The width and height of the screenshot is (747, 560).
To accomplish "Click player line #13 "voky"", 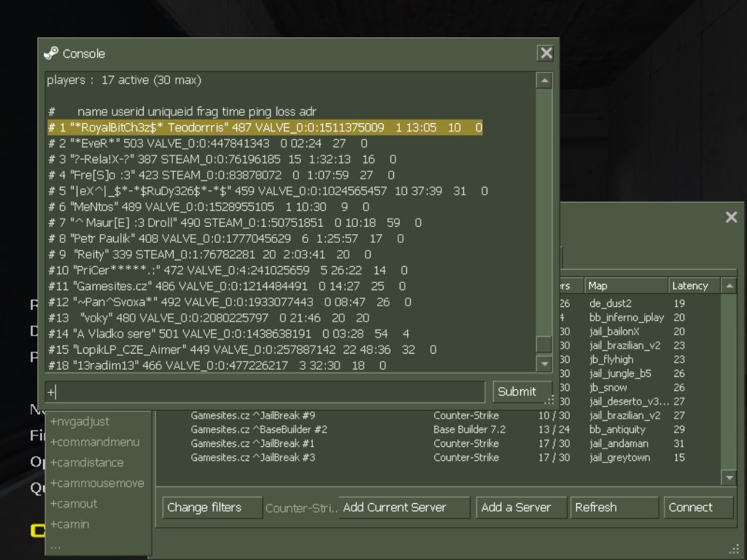I will (x=209, y=318).
